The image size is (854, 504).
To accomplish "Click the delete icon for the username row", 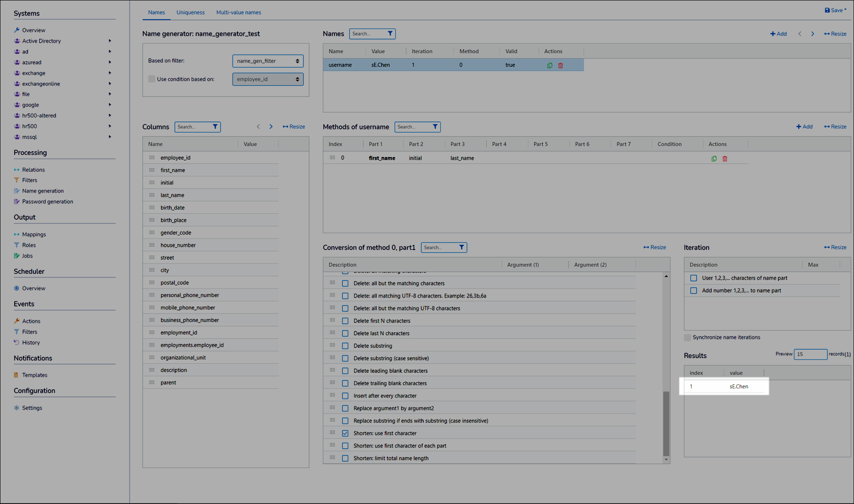I will pyautogui.click(x=560, y=65).
